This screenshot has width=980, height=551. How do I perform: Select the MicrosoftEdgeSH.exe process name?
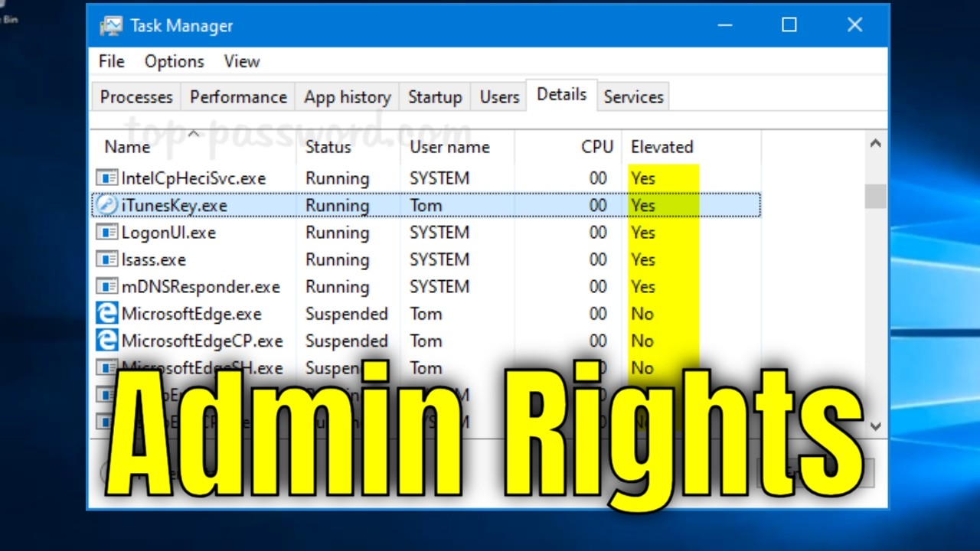(x=202, y=368)
